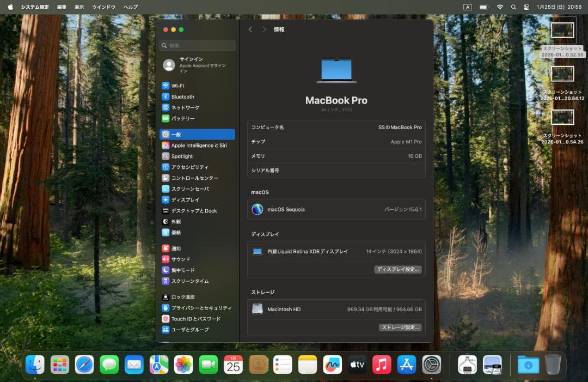Open アクセシビリティ settings

point(191,167)
